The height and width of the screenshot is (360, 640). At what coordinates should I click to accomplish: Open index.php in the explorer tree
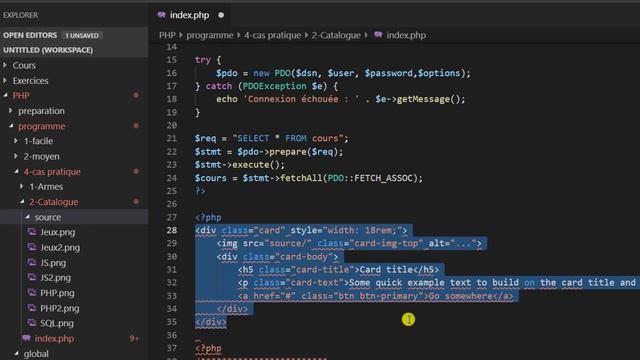[x=54, y=338]
